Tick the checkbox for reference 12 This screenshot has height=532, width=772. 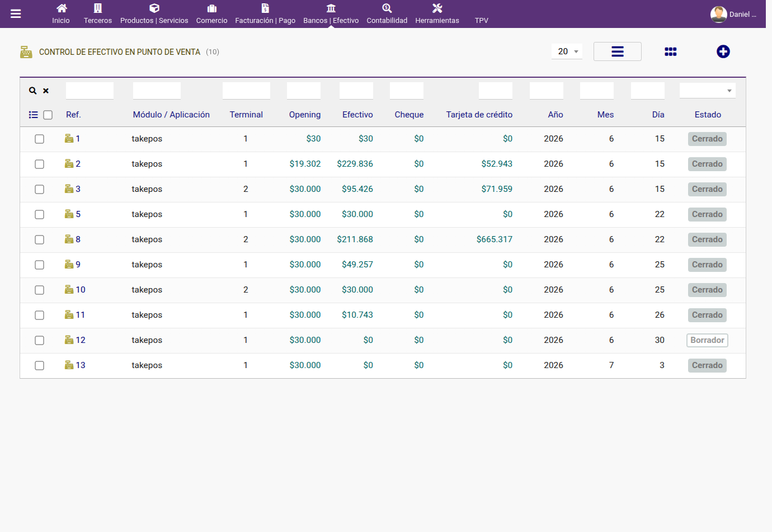39,340
